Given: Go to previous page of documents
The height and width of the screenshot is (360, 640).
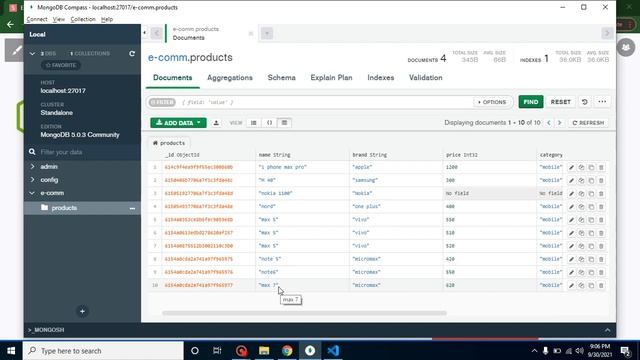Looking at the screenshot, I should point(549,123).
